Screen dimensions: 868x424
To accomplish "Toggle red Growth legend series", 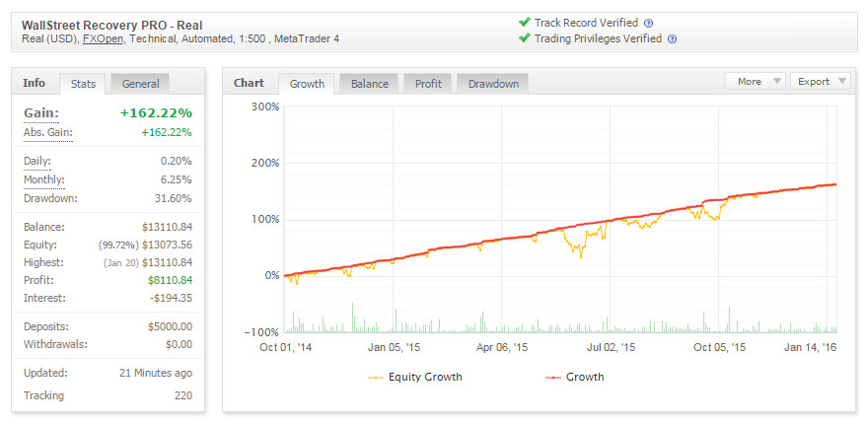I will tap(575, 377).
